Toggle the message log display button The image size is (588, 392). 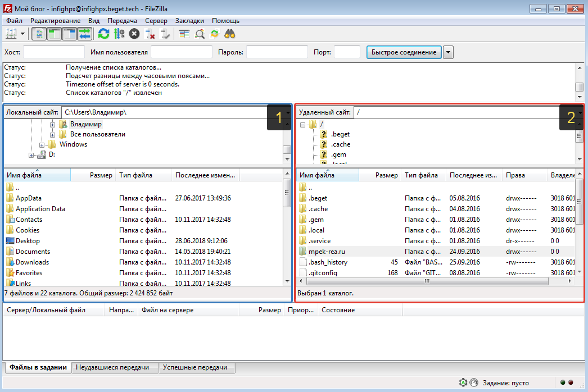click(39, 34)
